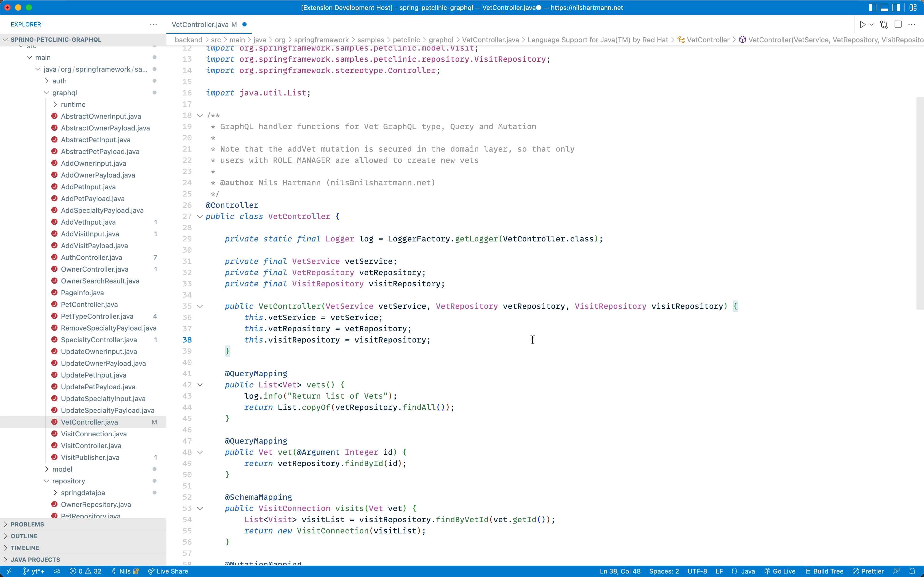Click the split editor right icon

[x=898, y=24]
